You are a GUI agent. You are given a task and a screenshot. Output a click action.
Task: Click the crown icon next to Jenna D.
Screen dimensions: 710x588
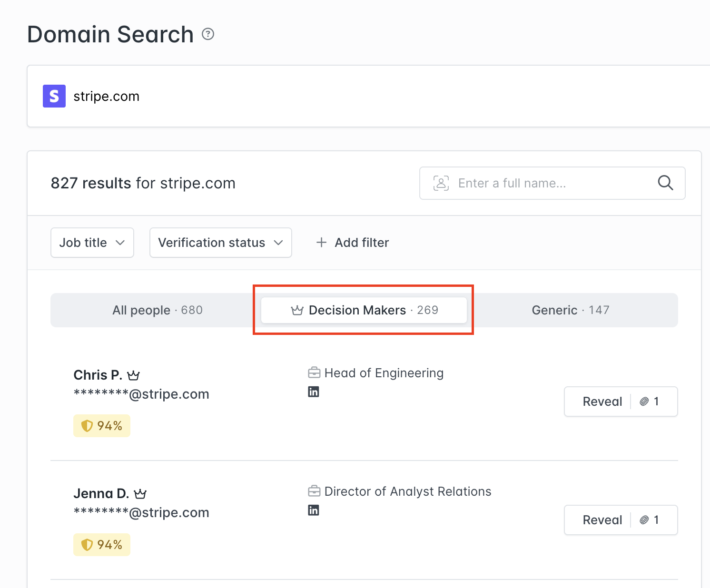pyautogui.click(x=140, y=494)
